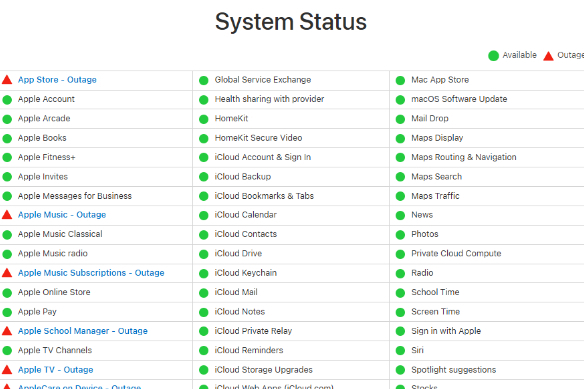Click the outage triangle beside Apple Music Subscriptions
Image resolution: width=584 pixels, height=389 pixels.
point(7,272)
